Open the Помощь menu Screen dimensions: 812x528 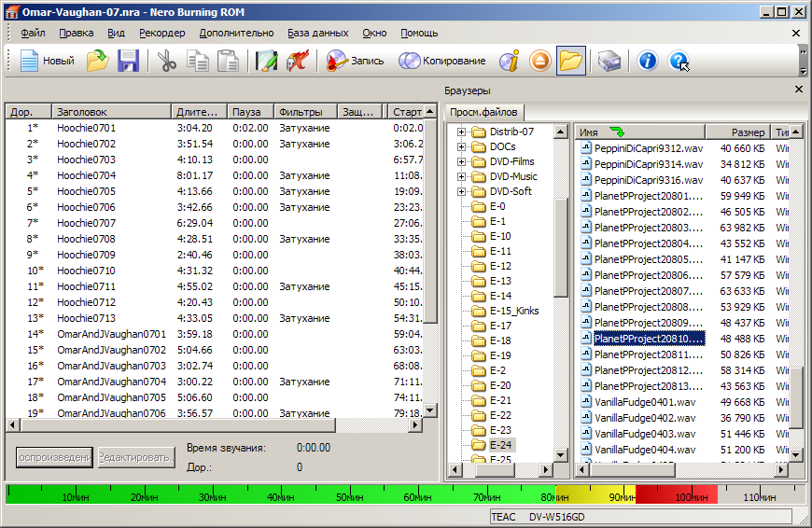(x=419, y=34)
